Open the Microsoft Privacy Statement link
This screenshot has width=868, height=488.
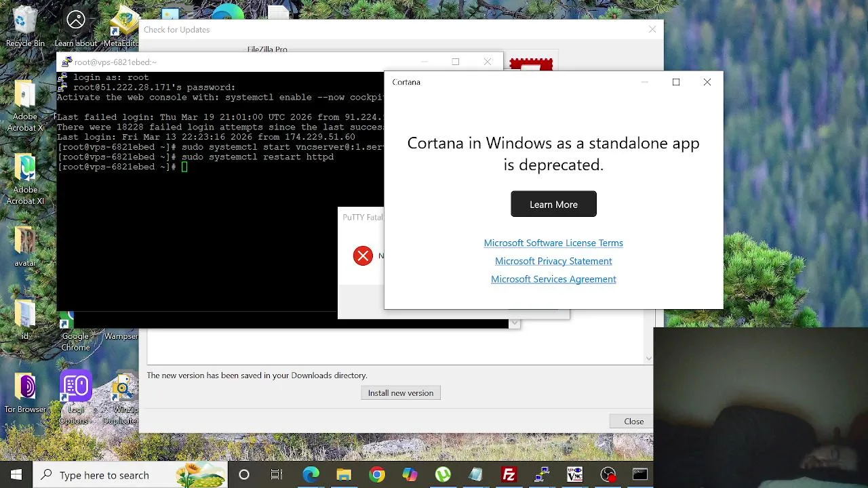(x=553, y=261)
